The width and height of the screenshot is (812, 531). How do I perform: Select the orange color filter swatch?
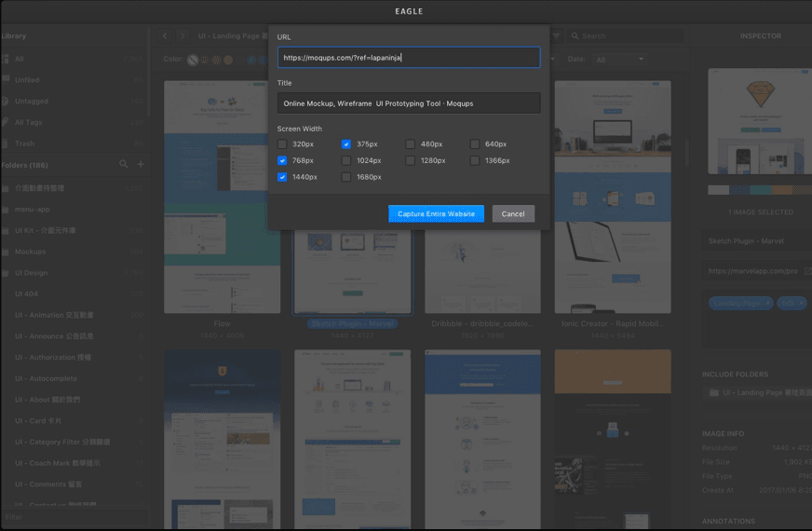tap(228, 60)
